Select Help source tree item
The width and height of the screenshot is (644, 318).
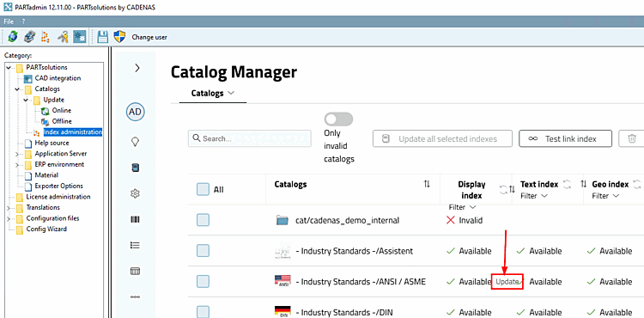point(52,143)
